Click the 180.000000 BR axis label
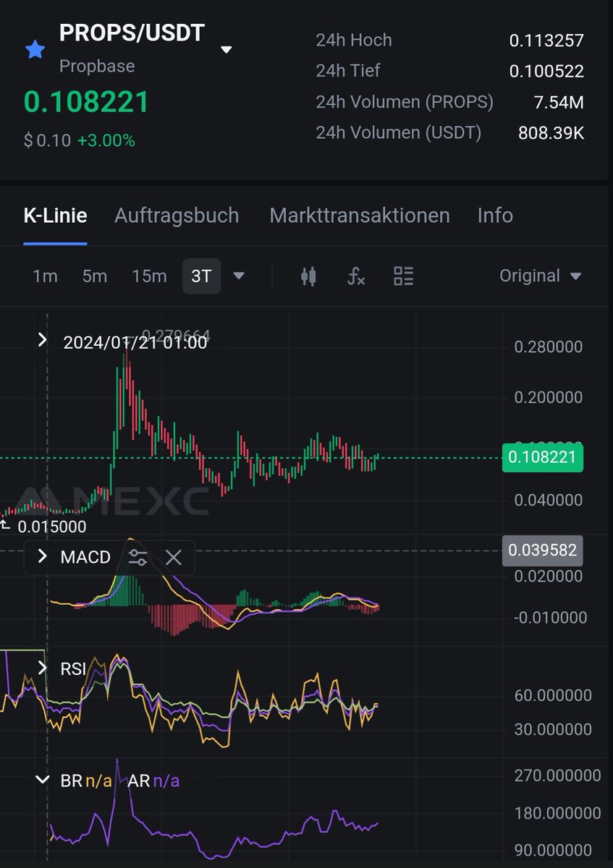This screenshot has height=868, width=613. [x=557, y=813]
